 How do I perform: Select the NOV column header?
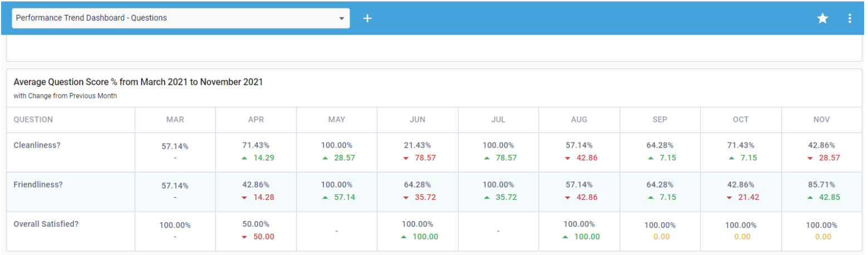click(822, 120)
